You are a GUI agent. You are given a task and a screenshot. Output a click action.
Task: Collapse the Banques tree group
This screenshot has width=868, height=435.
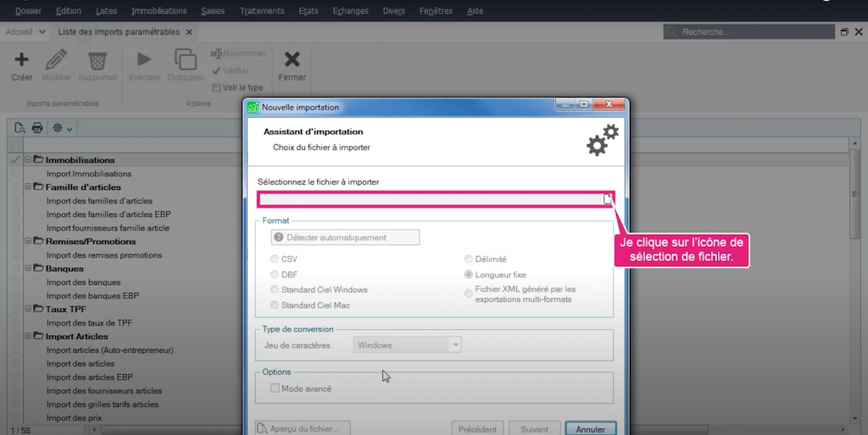(28, 268)
